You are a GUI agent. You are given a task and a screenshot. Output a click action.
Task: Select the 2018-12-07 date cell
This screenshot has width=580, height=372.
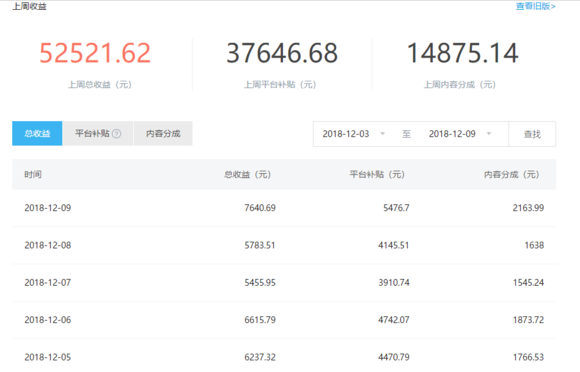(48, 283)
